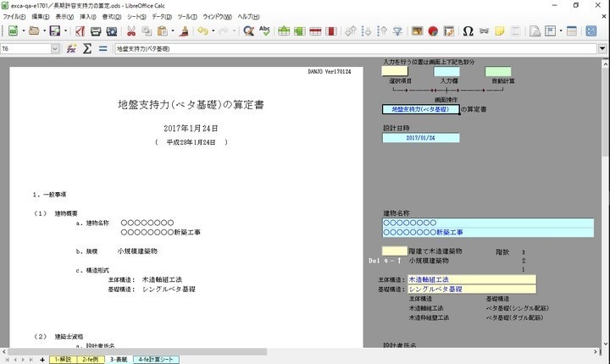Switch to the 2-fe例 sheet tab
The width and height of the screenshot is (610, 364).
click(91, 360)
